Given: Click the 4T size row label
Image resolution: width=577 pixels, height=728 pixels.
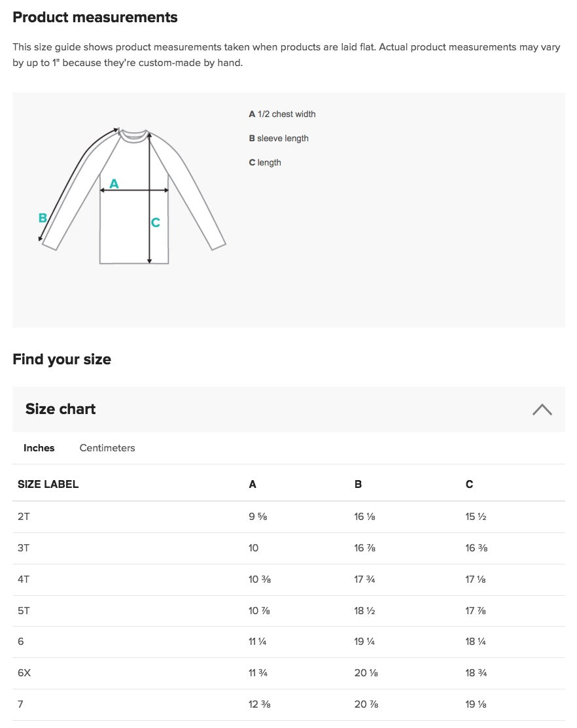Looking at the screenshot, I should pyautogui.click(x=24, y=580).
